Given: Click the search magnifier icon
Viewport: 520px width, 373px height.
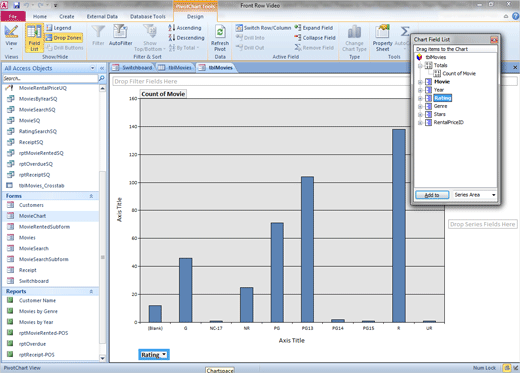Looking at the screenshot, I should point(102,78).
